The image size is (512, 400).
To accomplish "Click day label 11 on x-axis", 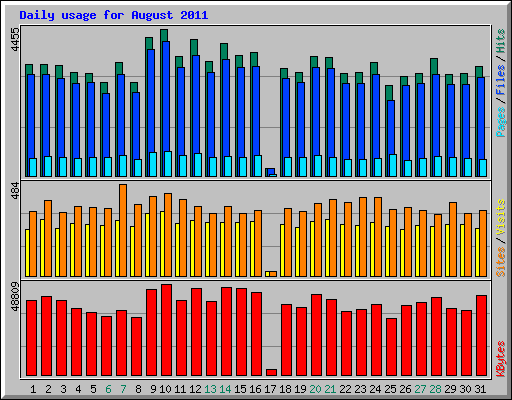I will click(180, 389).
